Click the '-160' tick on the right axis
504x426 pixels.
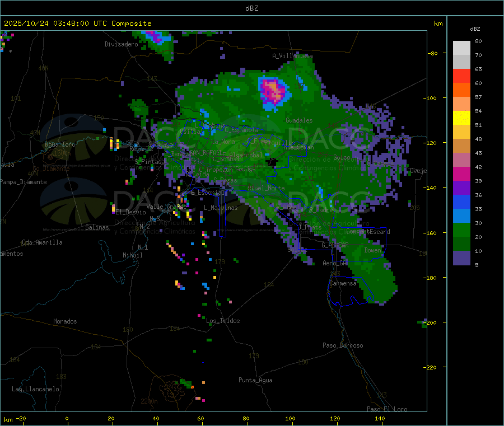coord(431,233)
